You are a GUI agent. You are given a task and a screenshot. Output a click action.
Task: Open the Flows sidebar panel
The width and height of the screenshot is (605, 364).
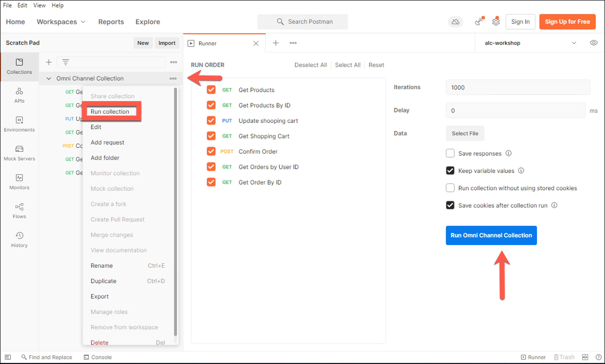click(19, 211)
